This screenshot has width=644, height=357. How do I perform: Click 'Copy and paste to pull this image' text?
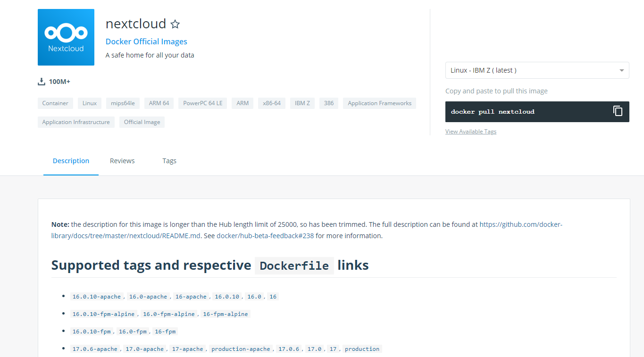496,91
